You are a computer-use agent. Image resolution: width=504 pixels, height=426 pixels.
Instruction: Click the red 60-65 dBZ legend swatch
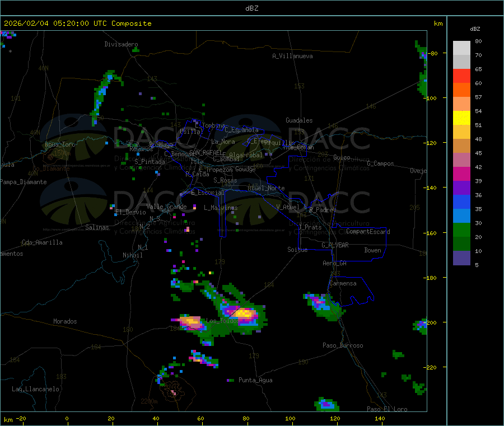click(x=461, y=76)
